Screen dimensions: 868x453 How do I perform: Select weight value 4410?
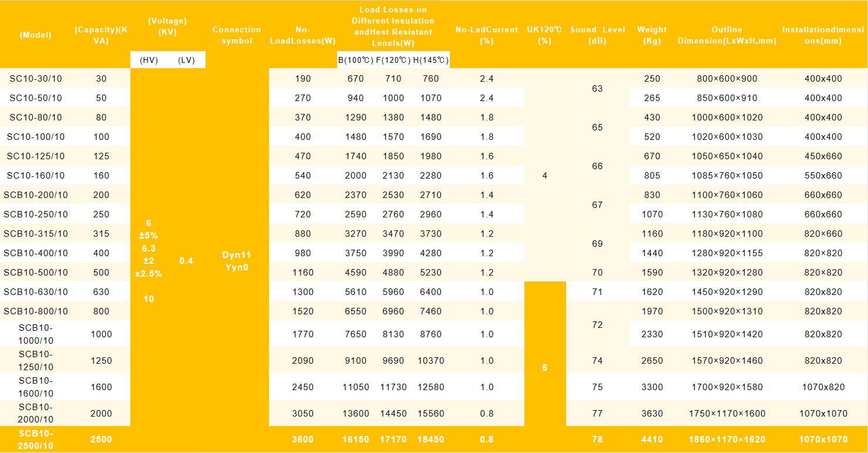click(652, 439)
